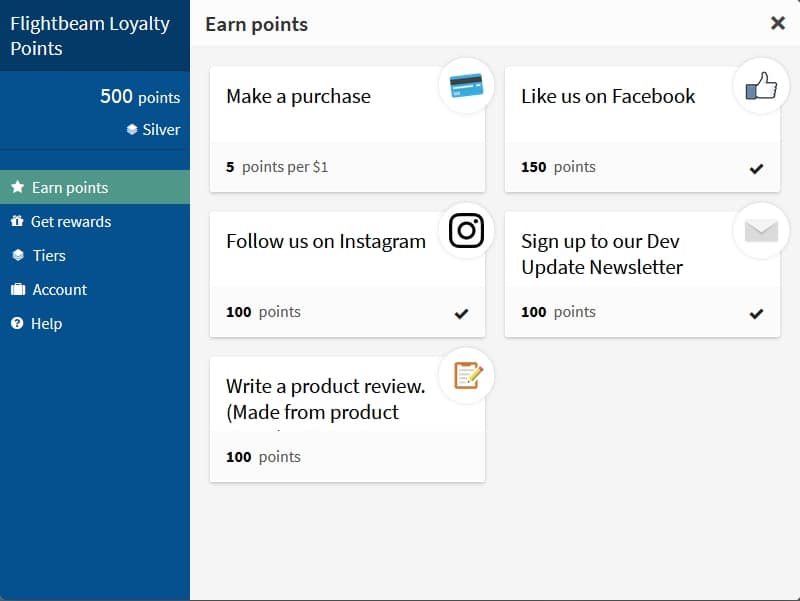
Task: Click the credit card icon on Make a purchase
Action: [x=466, y=86]
